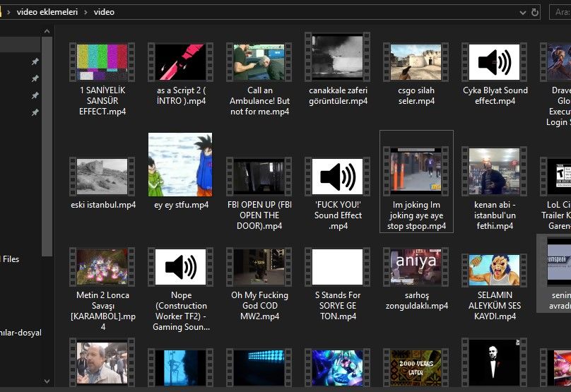Select the ey ey stfu.mp4 thumbnail
Image resolution: width=571 pixels, height=392 pixels.
[x=180, y=165]
